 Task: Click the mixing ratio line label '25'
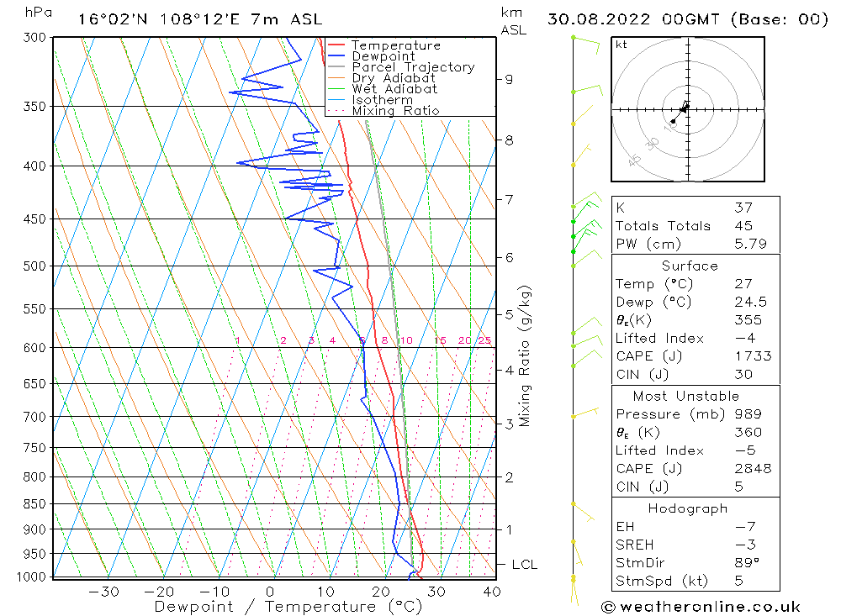click(485, 340)
